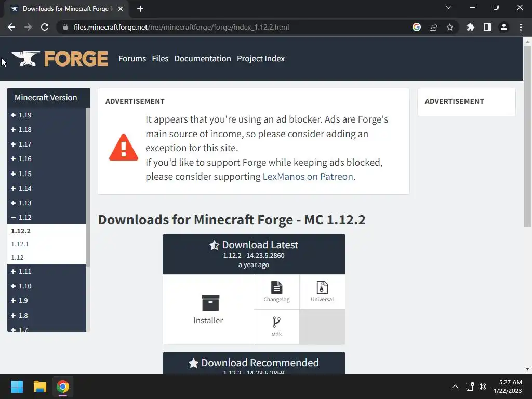Show hidden system tray icons
Viewport: 532px width, 399px height.
tap(455, 387)
